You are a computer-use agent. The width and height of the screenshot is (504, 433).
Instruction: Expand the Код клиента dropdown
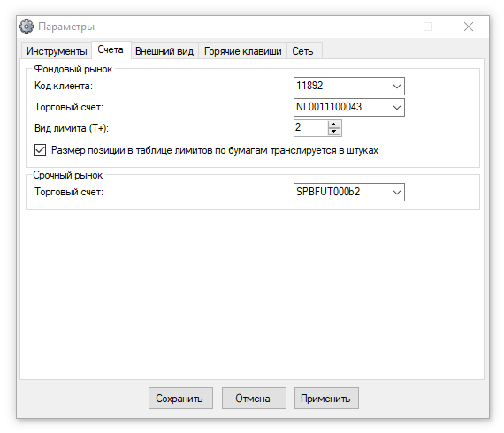click(397, 86)
